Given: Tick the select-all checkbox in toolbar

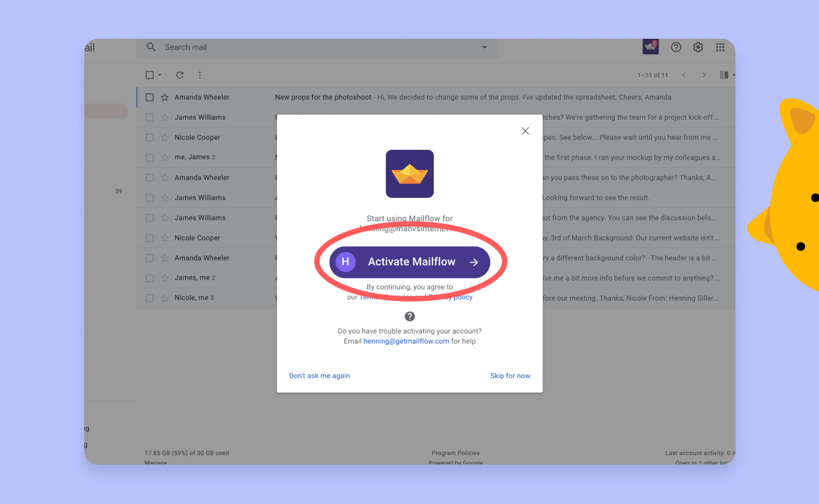Looking at the screenshot, I should (150, 76).
